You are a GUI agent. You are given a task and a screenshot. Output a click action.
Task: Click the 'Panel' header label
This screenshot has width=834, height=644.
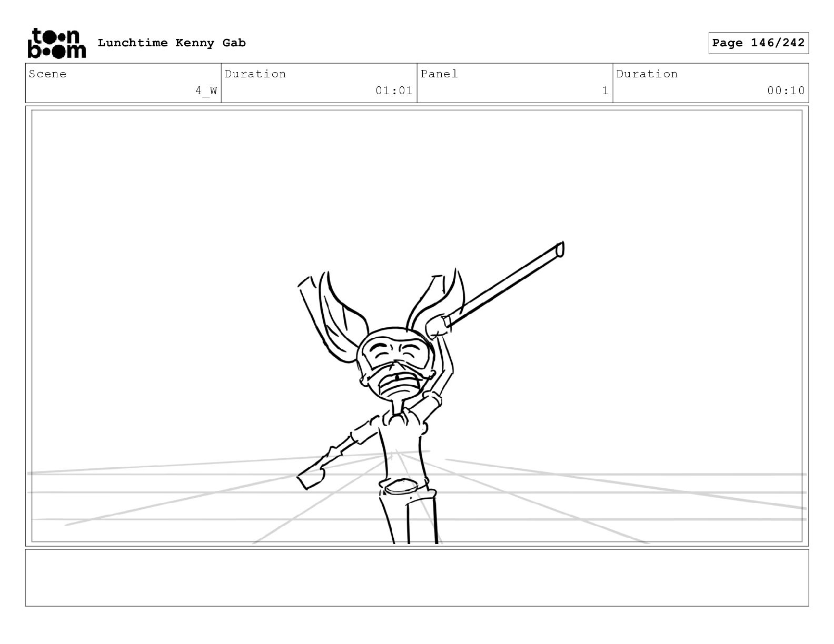(x=439, y=74)
